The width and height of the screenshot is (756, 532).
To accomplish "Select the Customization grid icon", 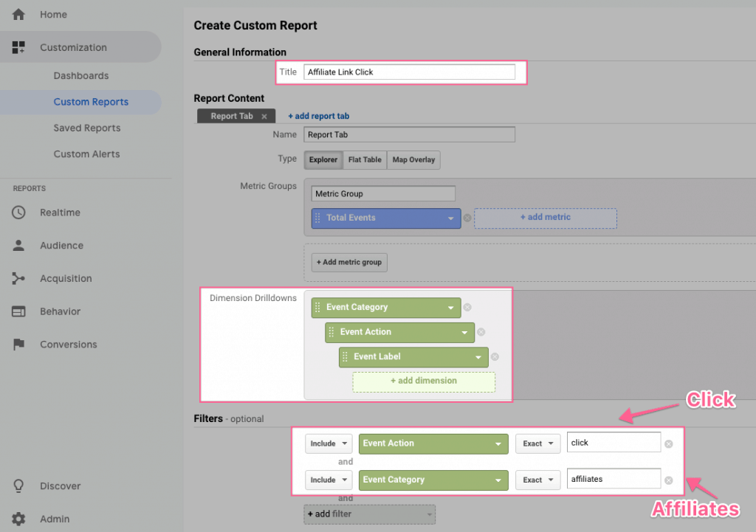I will click(x=18, y=46).
